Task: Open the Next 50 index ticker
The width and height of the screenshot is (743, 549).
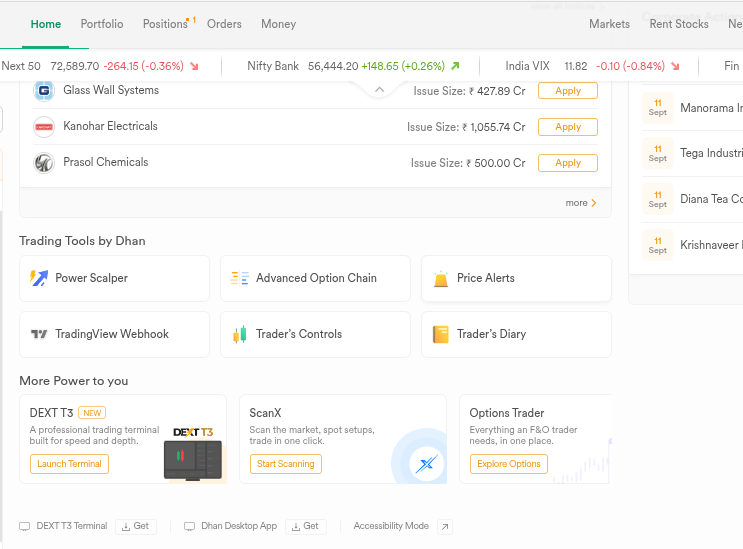Action: [x=100, y=66]
